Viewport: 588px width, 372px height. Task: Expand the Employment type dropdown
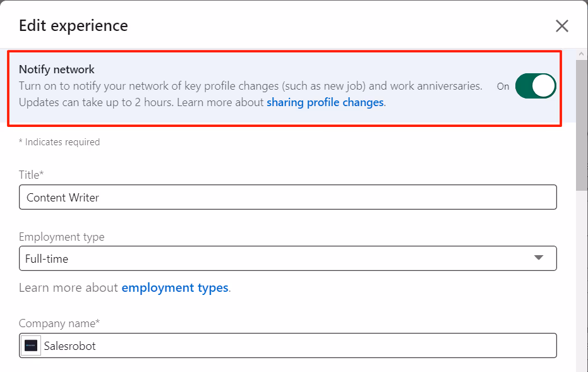pos(287,258)
